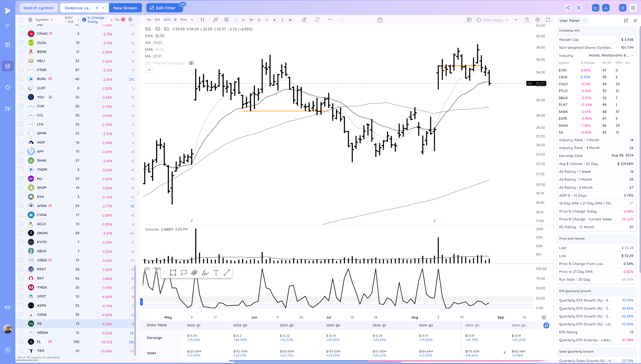Toggle DV Market Navigator visibility eye
Viewport: 641px width, 364px height.
pyautogui.click(x=191, y=63)
